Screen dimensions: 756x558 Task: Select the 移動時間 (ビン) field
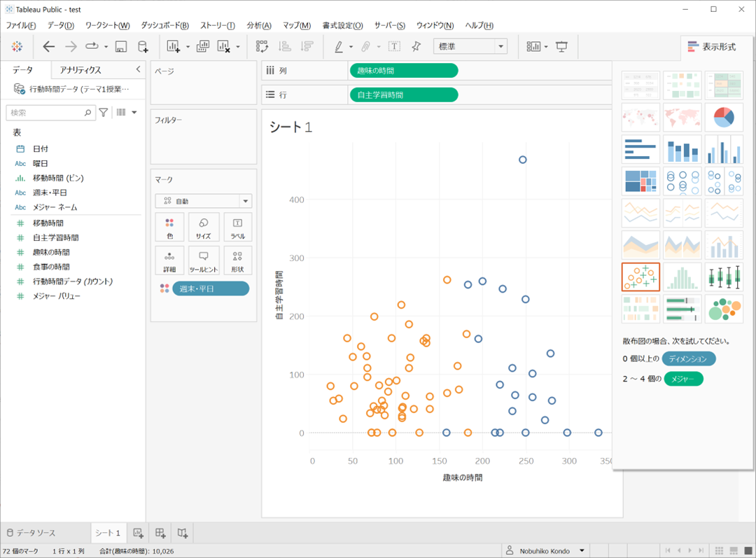58,178
